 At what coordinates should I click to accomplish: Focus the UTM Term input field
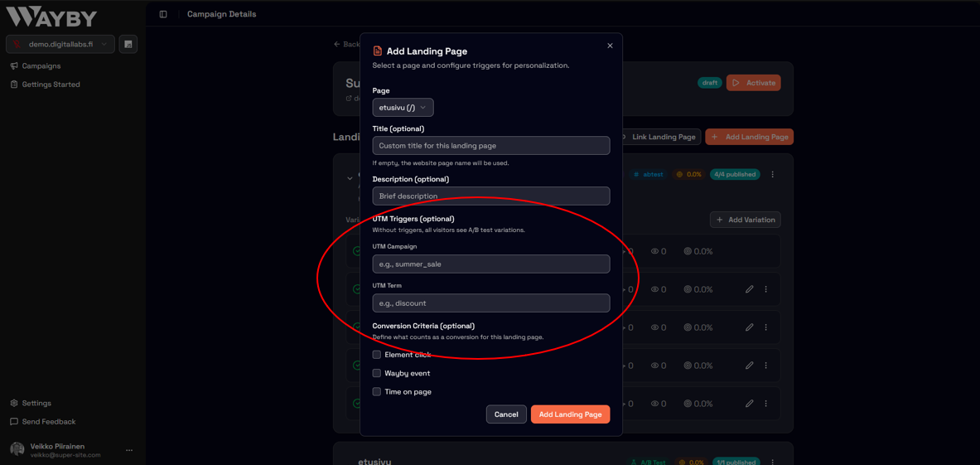click(491, 303)
